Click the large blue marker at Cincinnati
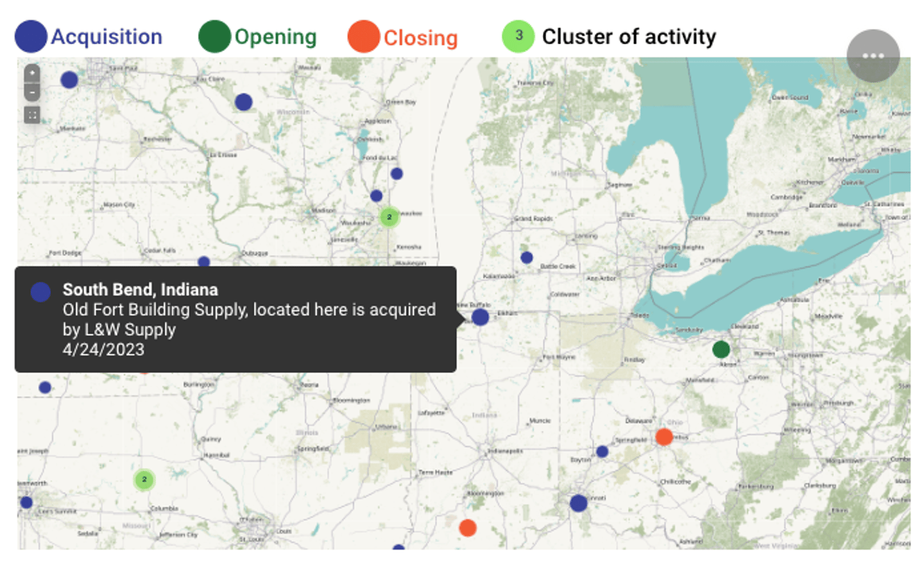This screenshot has height=563, width=924. (578, 503)
